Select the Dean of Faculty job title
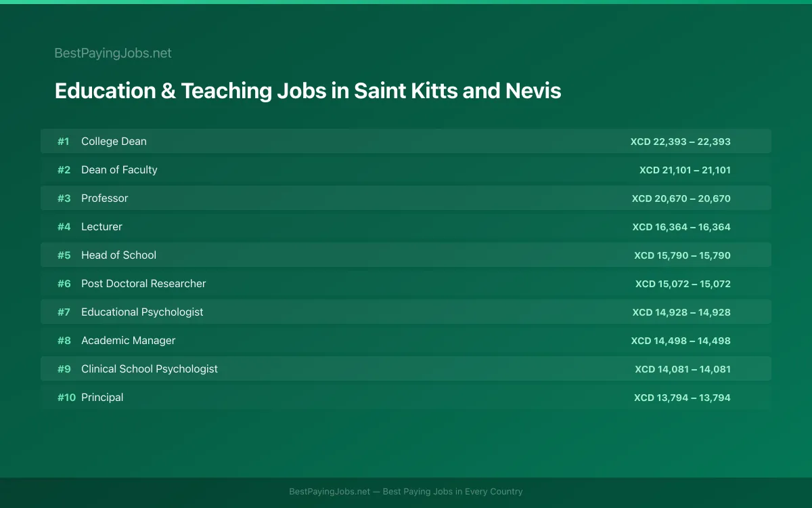 119,170
